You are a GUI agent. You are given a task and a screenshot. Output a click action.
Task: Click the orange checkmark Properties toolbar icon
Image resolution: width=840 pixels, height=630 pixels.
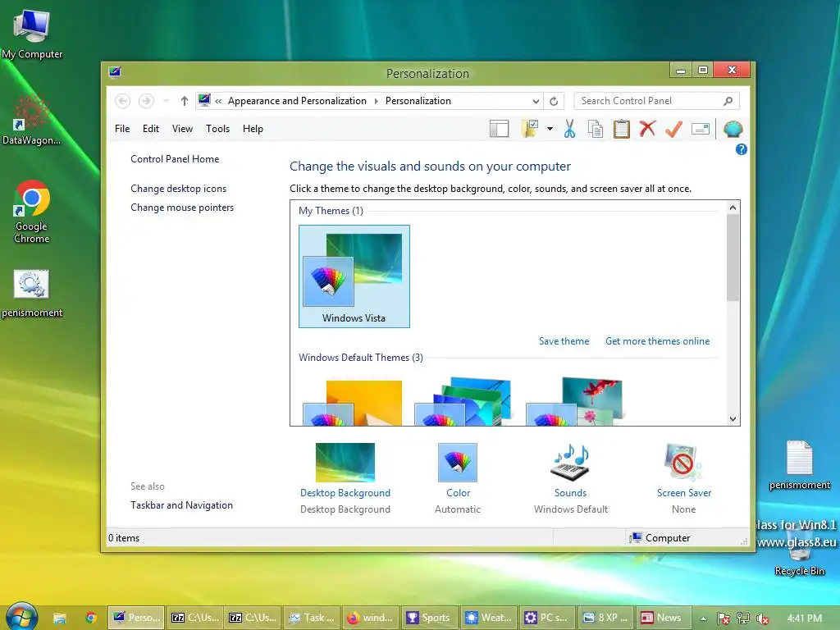tap(673, 129)
